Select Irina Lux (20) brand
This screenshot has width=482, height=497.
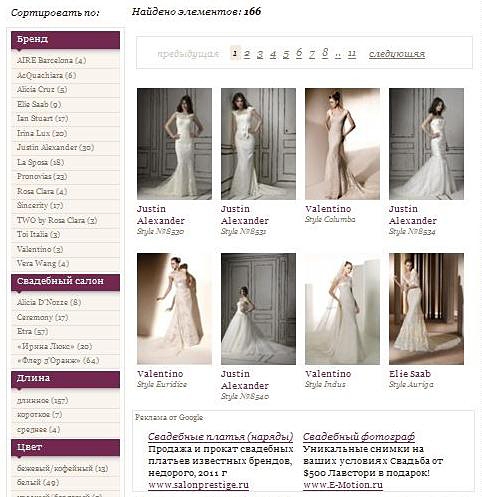[42, 133]
